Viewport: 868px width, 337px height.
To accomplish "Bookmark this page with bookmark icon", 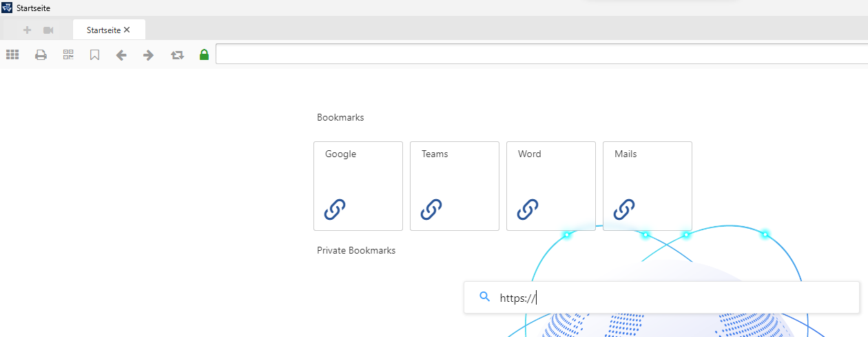I will point(95,54).
